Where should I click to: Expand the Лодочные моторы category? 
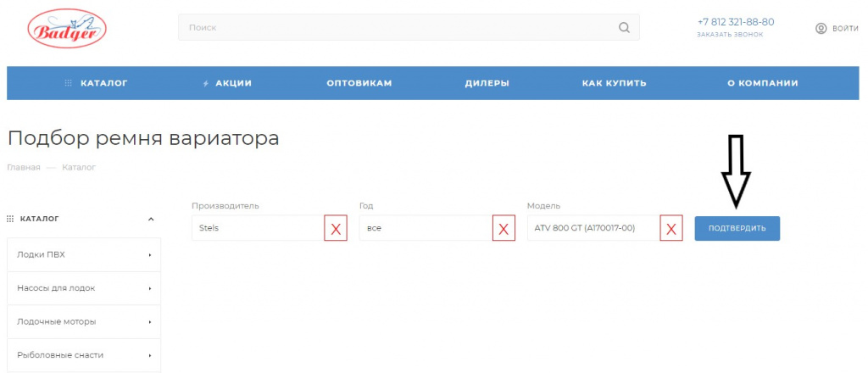[x=149, y=322]
